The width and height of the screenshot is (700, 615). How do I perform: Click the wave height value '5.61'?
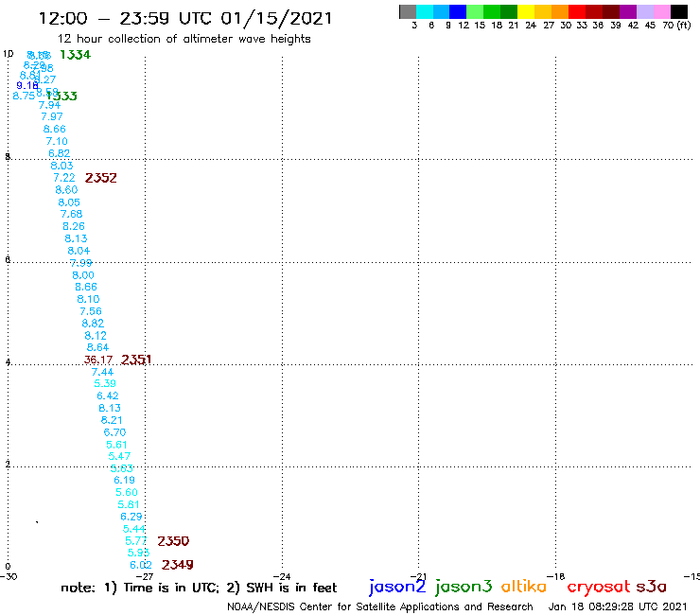pyautogui.click(x=116, y=445)
